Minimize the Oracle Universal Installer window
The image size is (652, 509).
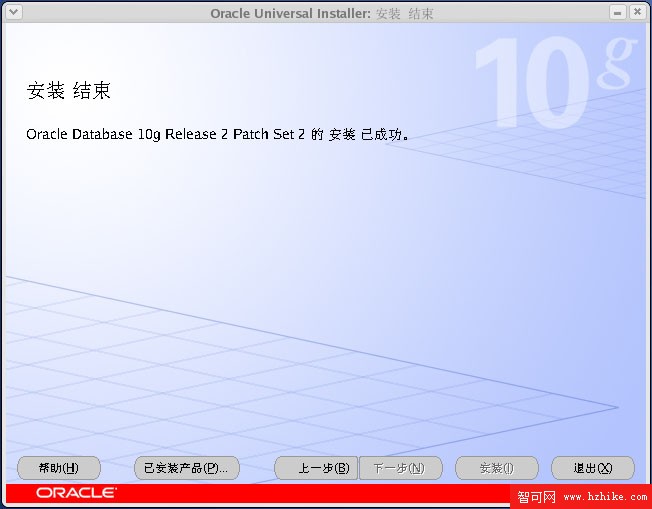tap(617, 12)
